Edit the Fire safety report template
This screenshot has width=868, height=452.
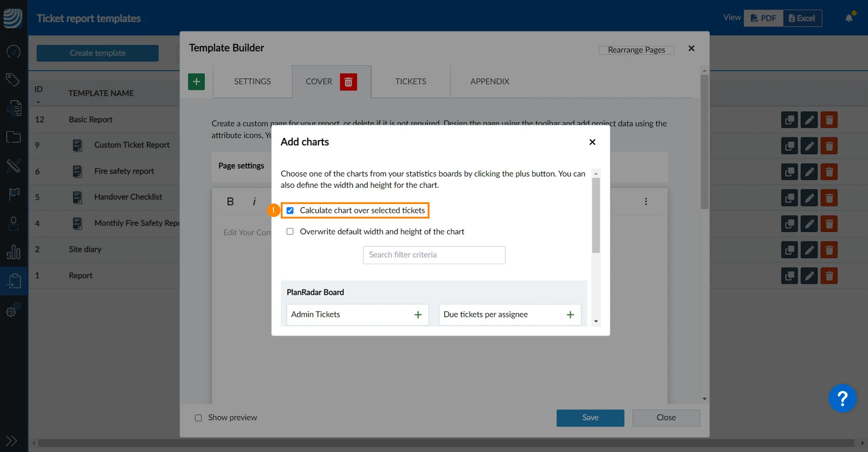(x=809, y=172)
